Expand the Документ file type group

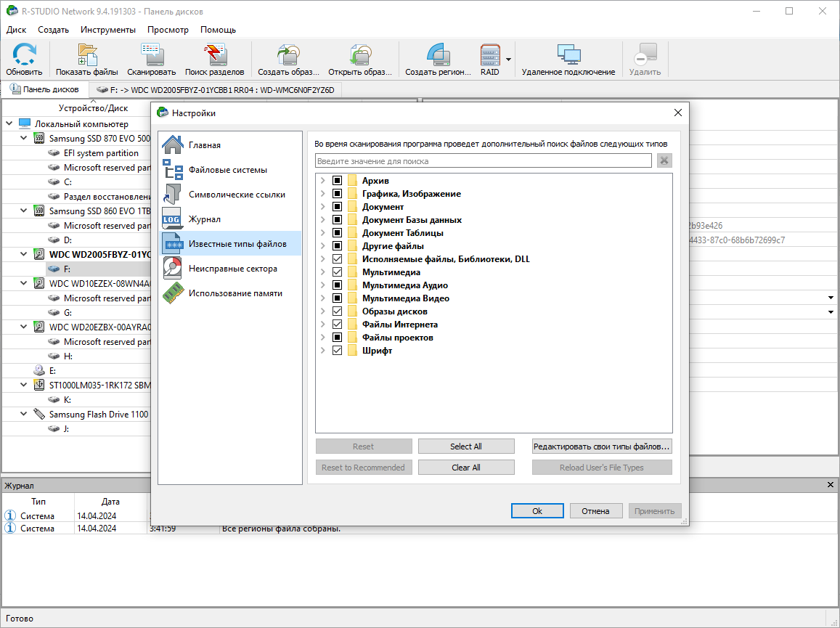322,207
